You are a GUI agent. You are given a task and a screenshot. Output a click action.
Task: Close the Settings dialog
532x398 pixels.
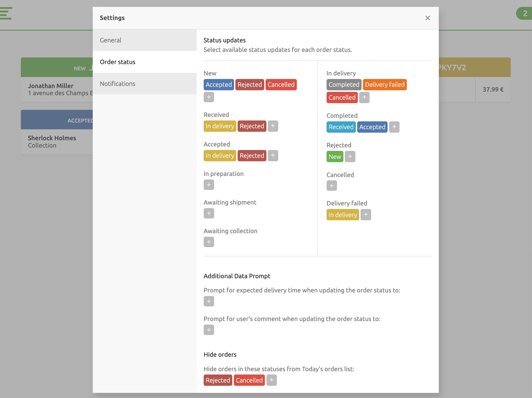427,18
